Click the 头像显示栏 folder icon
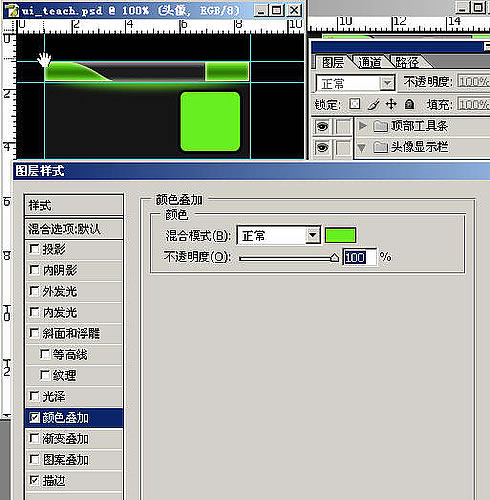 pyautogui.click(x=380, y=147)
